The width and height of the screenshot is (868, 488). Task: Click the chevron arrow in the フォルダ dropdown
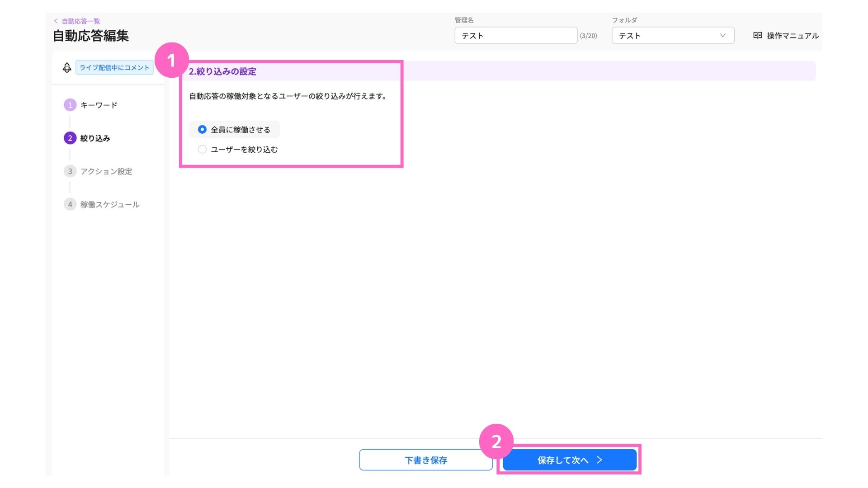coord(722,35)
